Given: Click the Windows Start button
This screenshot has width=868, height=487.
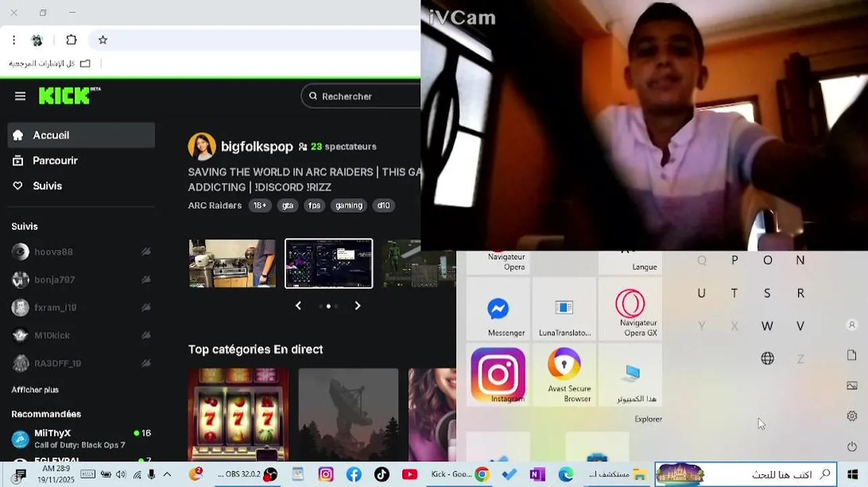Looking at the screenshot, I should tap(853, 475).
